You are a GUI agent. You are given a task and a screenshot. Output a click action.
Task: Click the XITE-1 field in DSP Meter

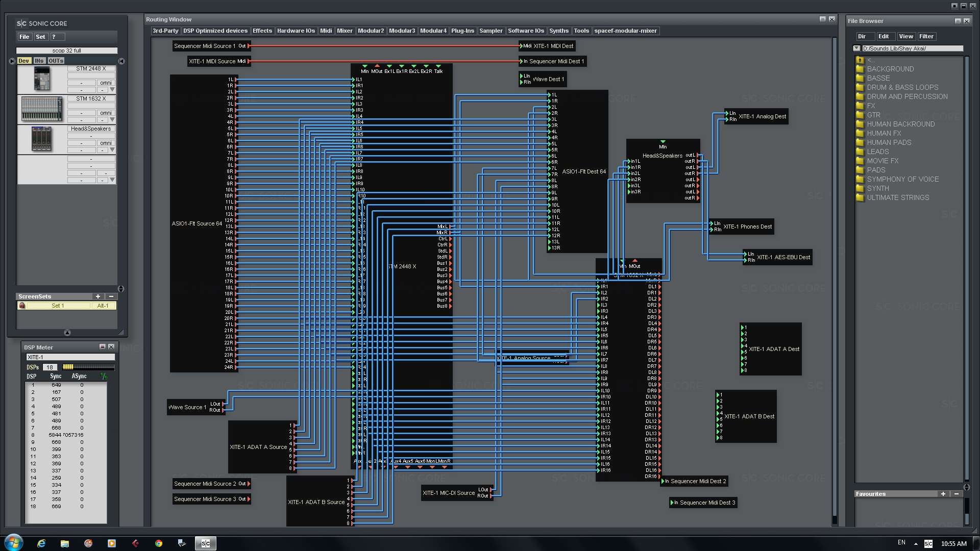point(70,357)
